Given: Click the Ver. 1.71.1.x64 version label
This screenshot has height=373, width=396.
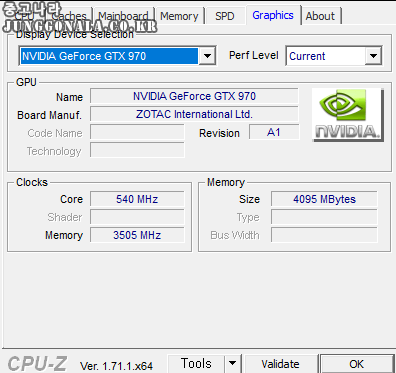Looking at the screenshot, I should [116, 366].
